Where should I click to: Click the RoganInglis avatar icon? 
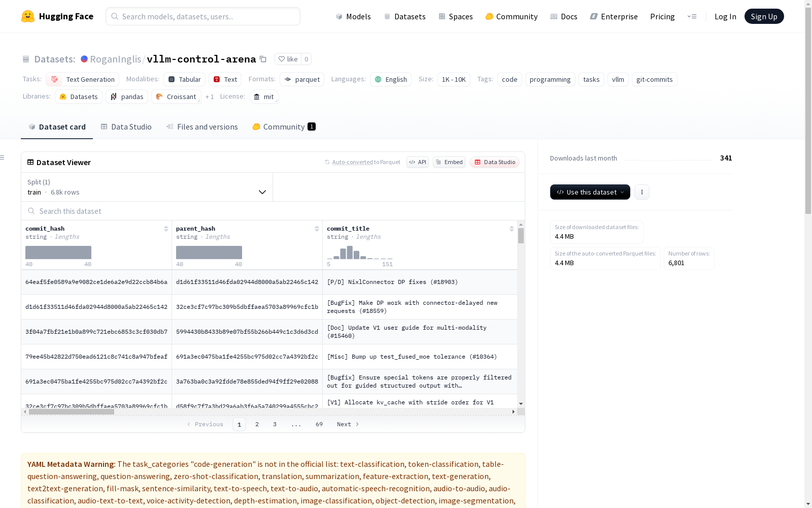click(x=84, y=59)
